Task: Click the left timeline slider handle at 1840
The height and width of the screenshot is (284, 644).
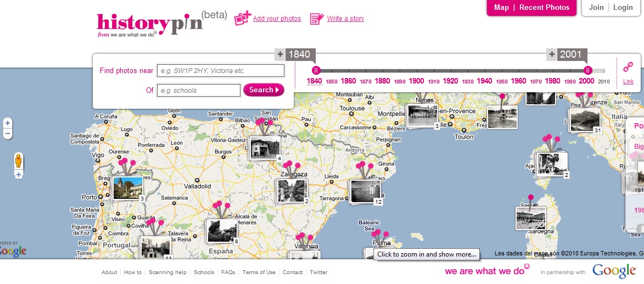Action: pos(316,70)
